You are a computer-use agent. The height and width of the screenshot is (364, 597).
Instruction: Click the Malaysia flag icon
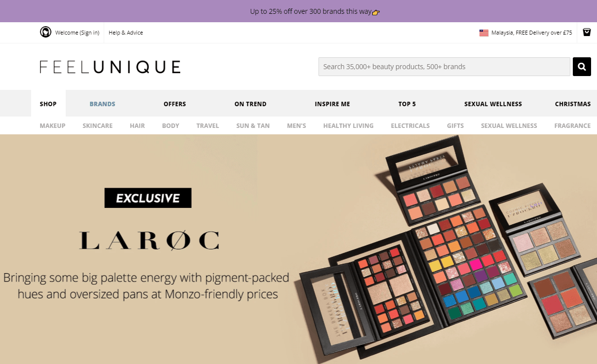tap(483, 33)
